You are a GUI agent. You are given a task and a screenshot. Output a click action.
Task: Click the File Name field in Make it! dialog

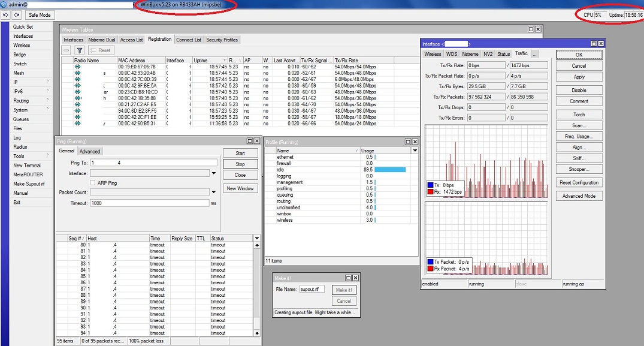(312, 289)
